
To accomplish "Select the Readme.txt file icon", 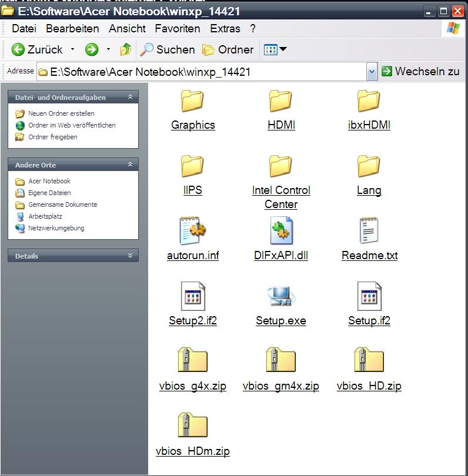I will (369, 230).
